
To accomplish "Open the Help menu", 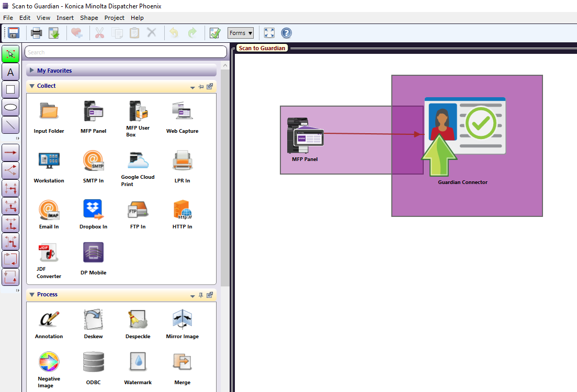I will point(137,18).
